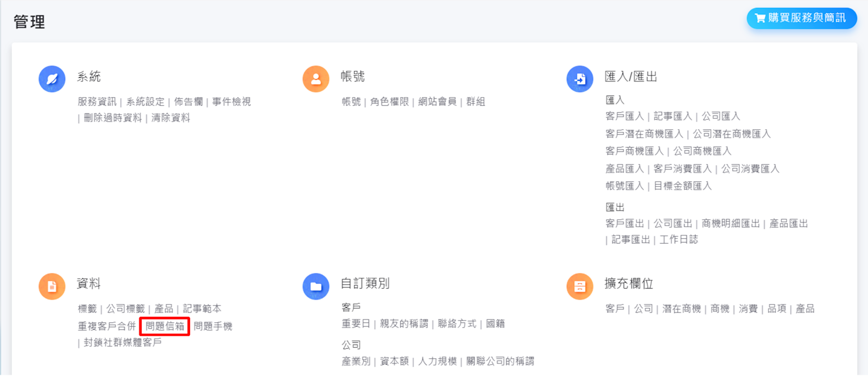Open 潛在商機 under 擴充欄位
The height and width of the screenshot is (376, 868).
pos(681,309)
